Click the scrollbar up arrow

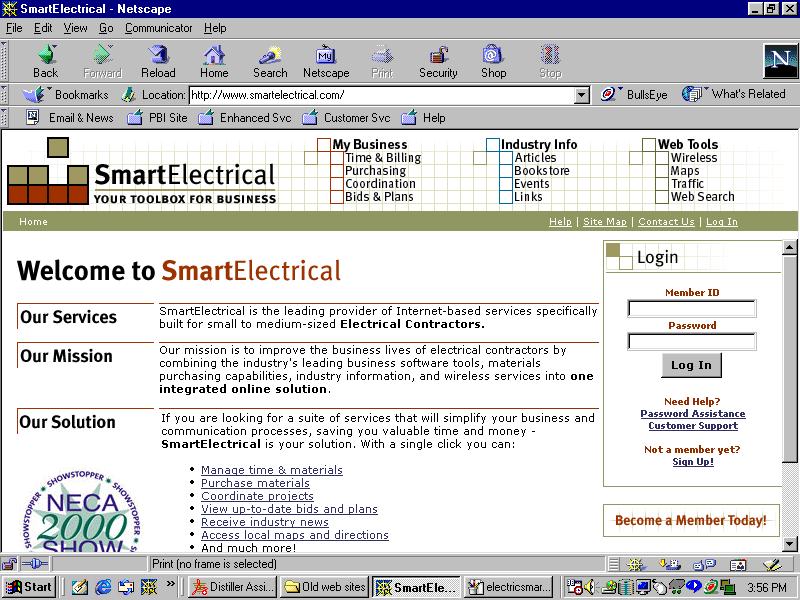(x=789, y=247)
